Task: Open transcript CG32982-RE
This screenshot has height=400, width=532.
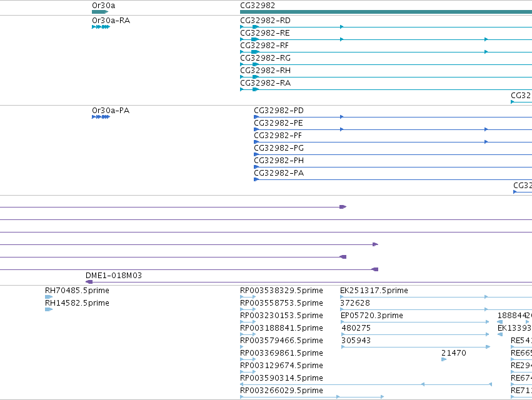Action: coord(265,33)
